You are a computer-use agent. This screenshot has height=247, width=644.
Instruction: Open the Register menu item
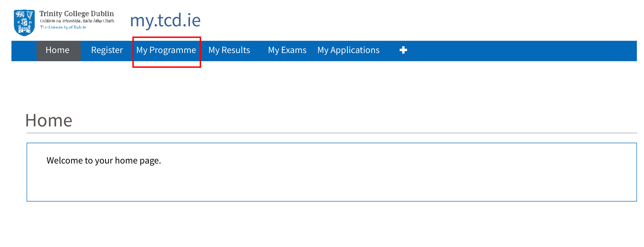click(x=107, y=50)
